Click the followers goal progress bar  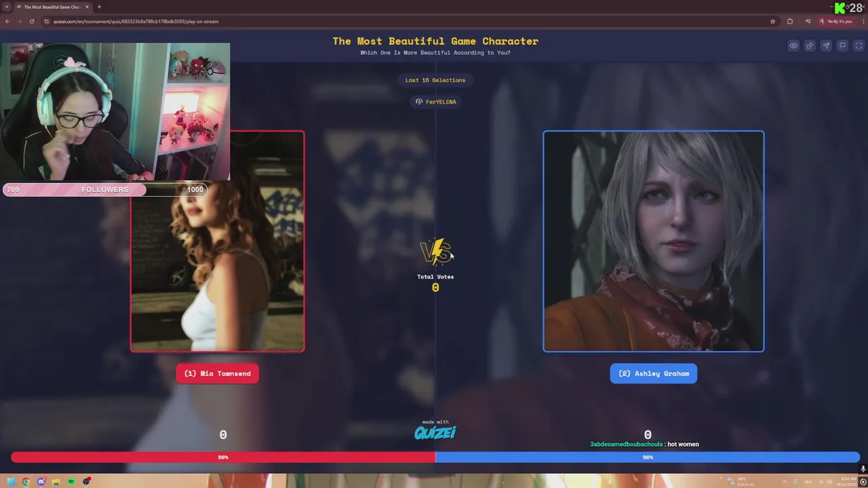(x=105, y=189)
